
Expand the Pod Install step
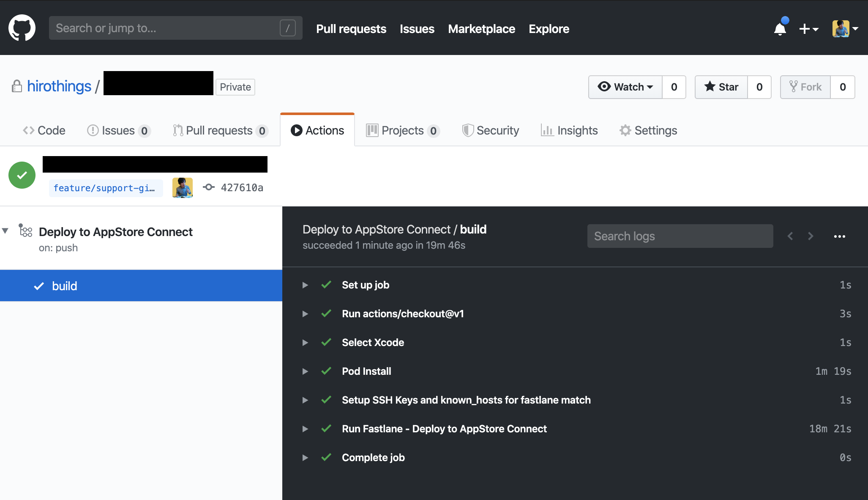(305, 371)
